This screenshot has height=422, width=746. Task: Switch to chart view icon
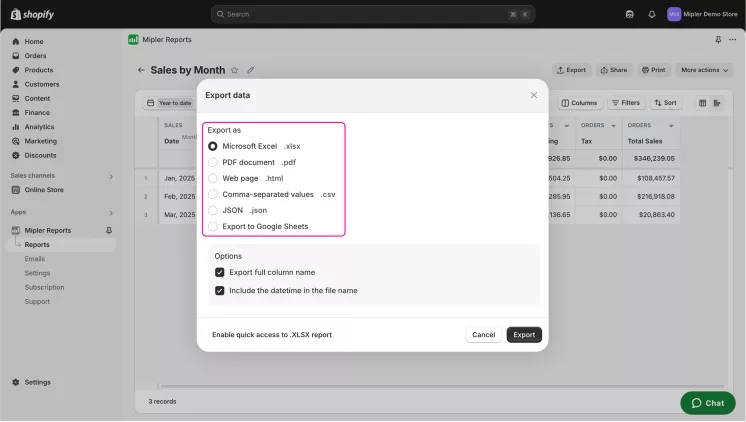(x=717, y=103)
